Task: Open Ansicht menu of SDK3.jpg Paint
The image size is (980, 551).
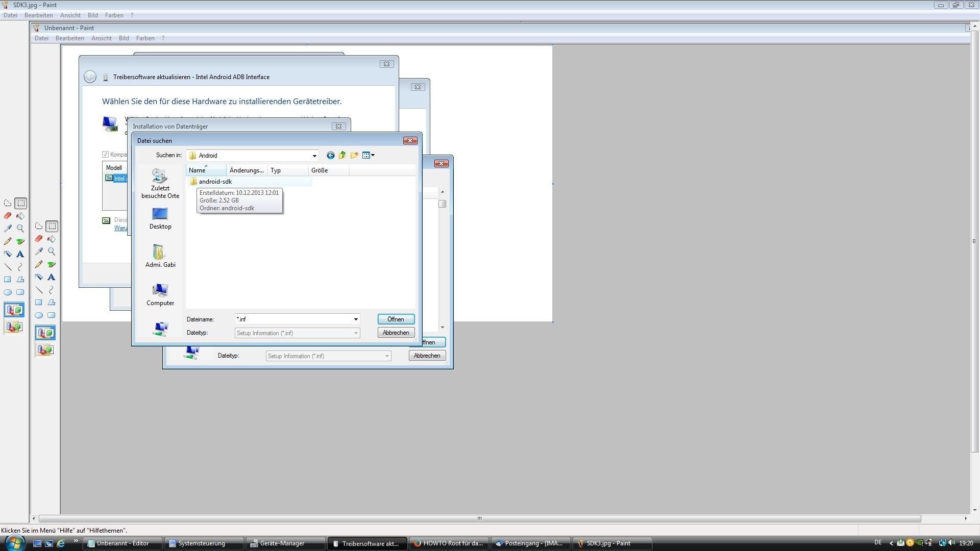Action: [70, 15]
